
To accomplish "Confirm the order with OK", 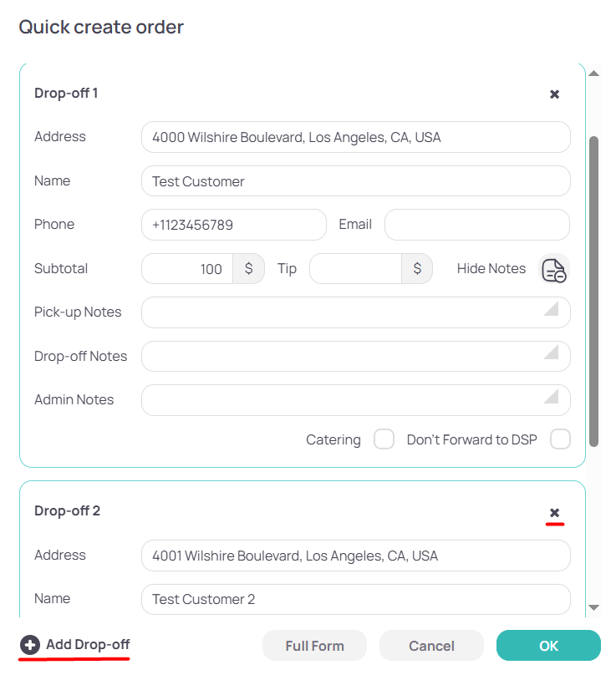I will click(x=548, y=646).
